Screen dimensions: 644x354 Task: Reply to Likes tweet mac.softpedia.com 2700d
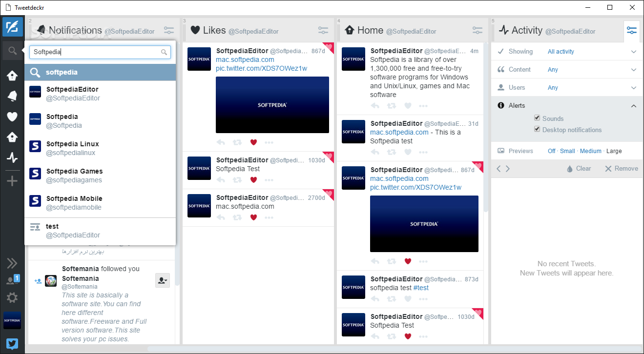(x=221, y=217)
